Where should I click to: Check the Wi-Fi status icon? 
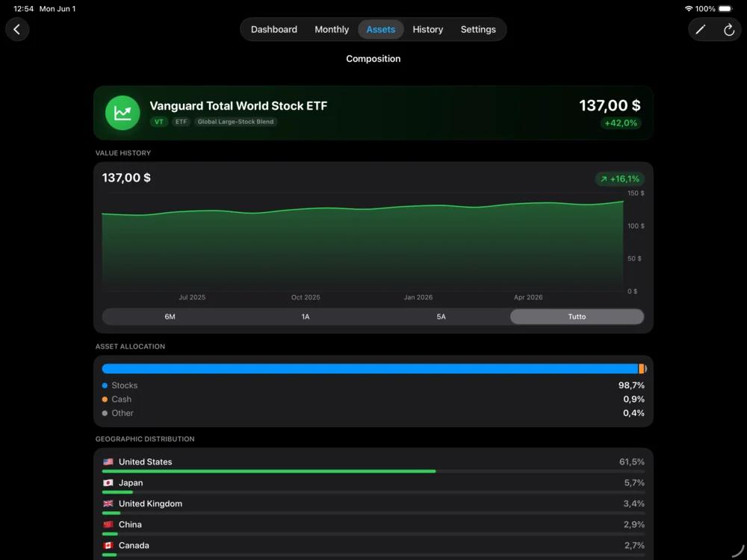pyautogui.click(x=689, y=8)
